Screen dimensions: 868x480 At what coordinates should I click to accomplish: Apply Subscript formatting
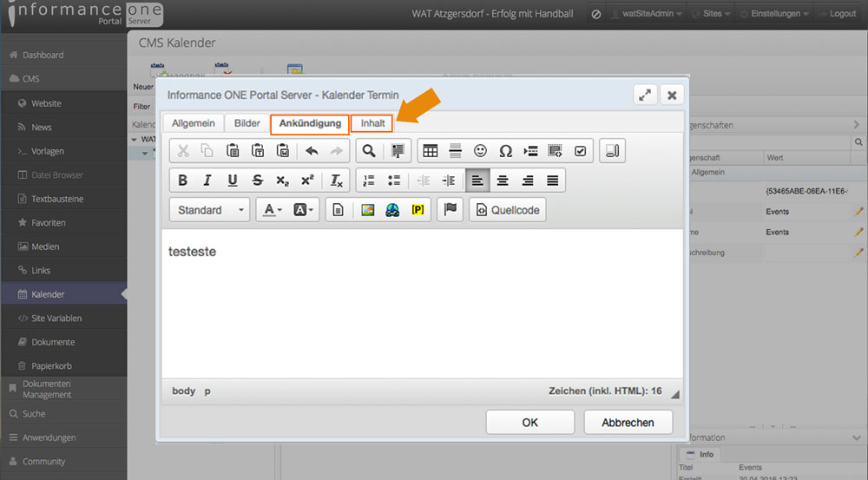(282, 181)
